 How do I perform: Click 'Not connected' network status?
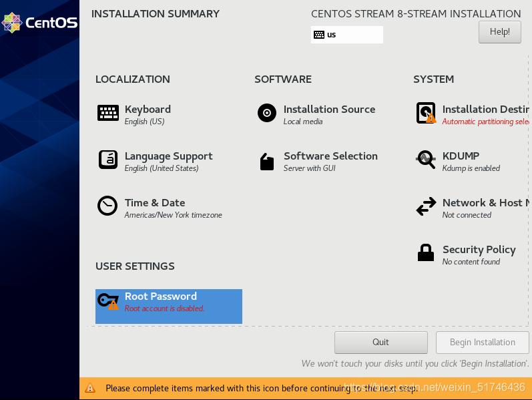tap(467, 215)
